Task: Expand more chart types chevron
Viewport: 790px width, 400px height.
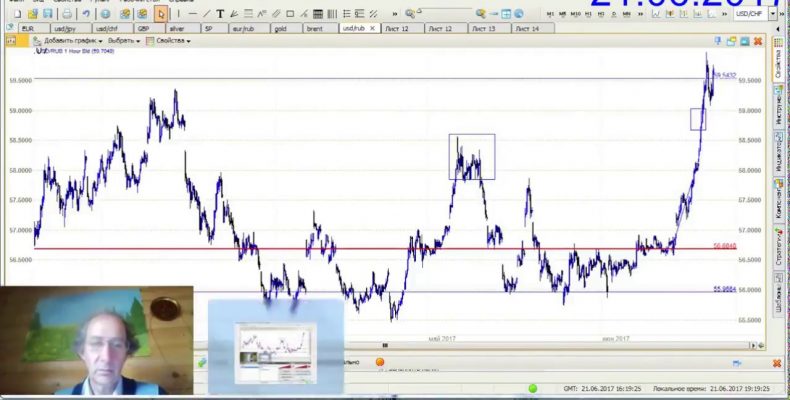Action: (x=723, y=14)
